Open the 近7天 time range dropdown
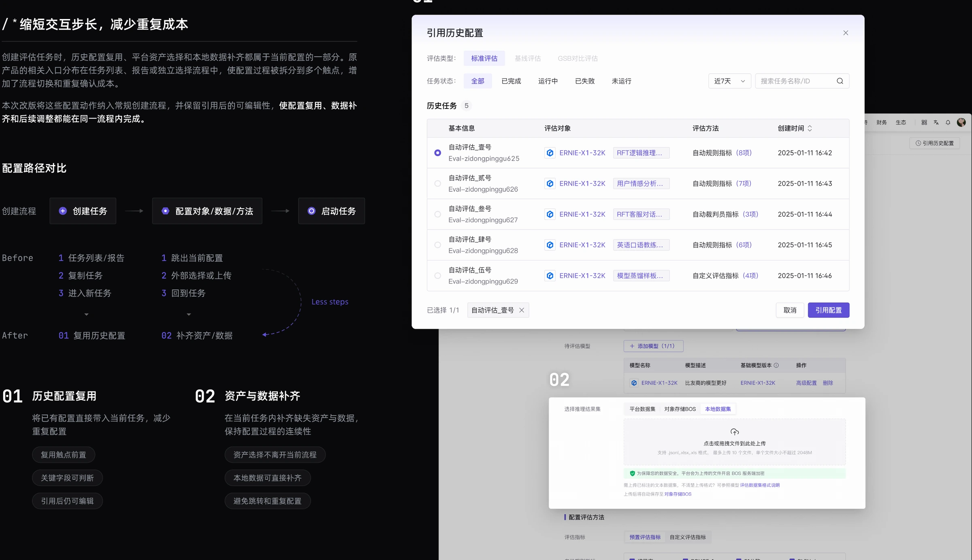 tap(729, 81)
